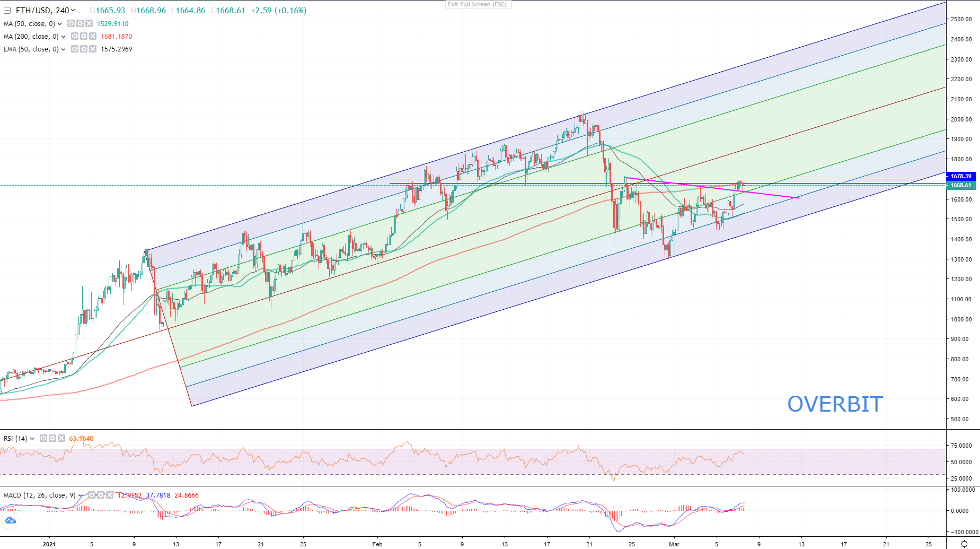
Task: Hide the MACD indicator with its eye icon
Action: [x=92, y=495]
